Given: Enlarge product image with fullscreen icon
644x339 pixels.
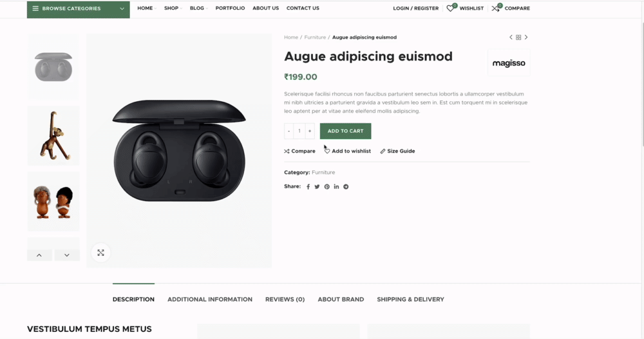Looking at the screenshot, I should click(100, 253).
